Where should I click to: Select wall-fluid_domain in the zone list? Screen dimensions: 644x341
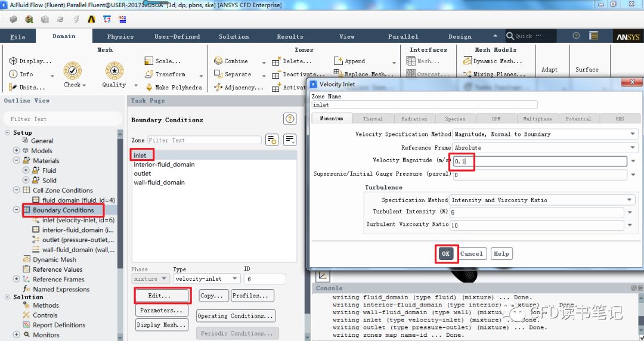tap(159, 182)
